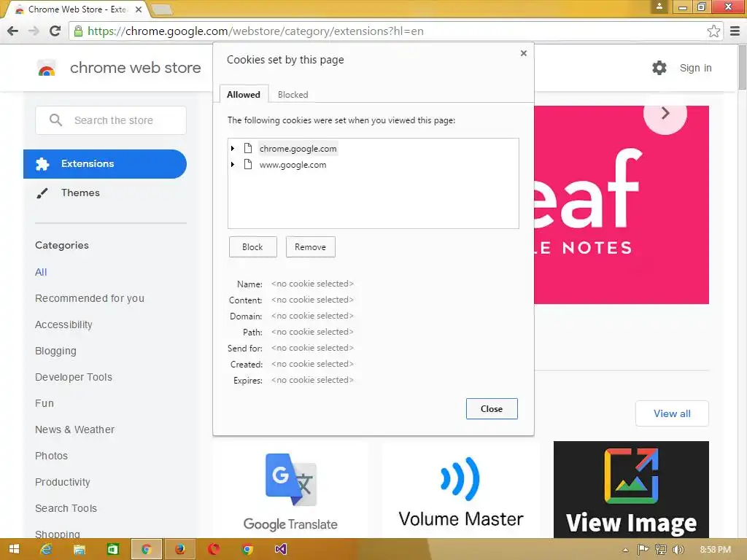Bookmark this page with the star icon

click(x=713, y=31)
